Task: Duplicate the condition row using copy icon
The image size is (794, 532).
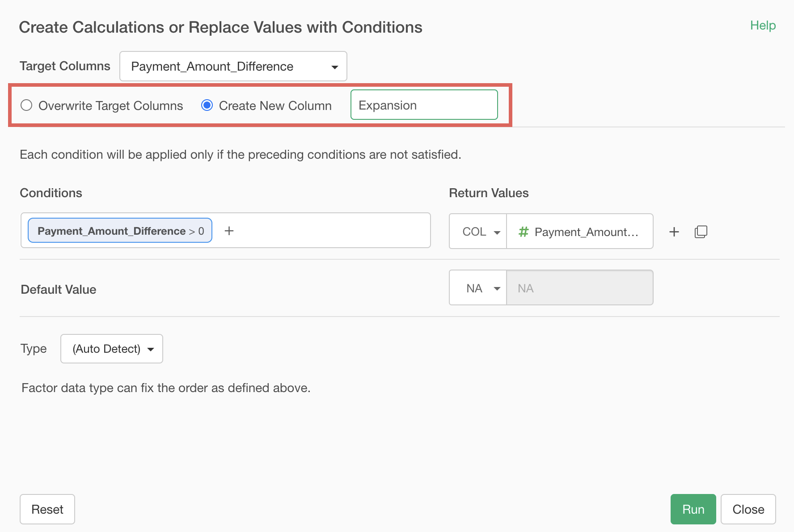Action: point(701,232)
